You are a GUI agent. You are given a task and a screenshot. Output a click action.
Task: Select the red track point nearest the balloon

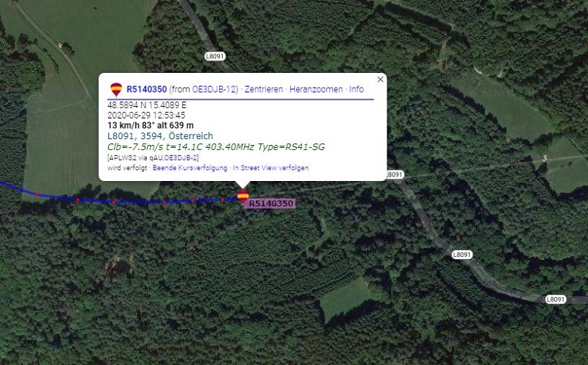(223, 199)
